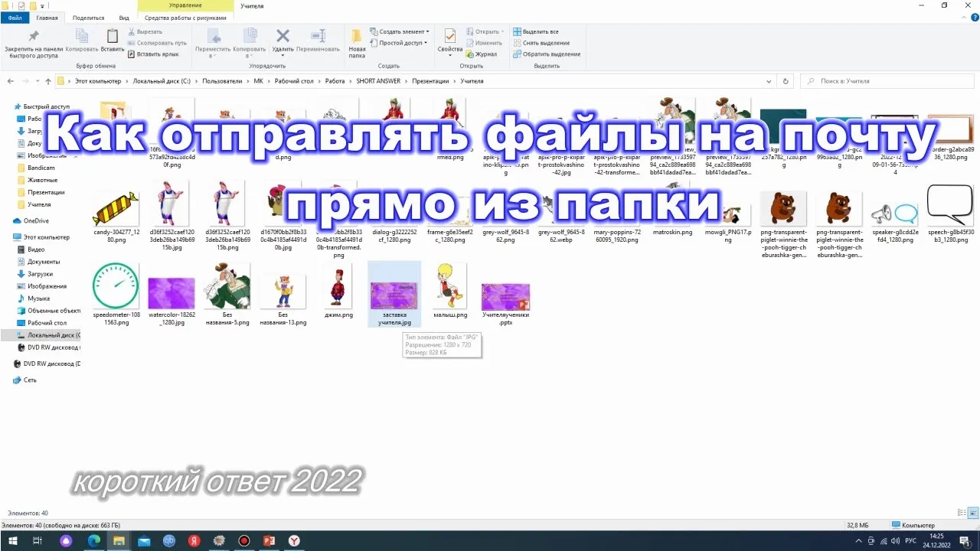Open Create item (Создать элемент) dropdown
Viewport: 980px width, 551px height.
[x=400, y=31]
